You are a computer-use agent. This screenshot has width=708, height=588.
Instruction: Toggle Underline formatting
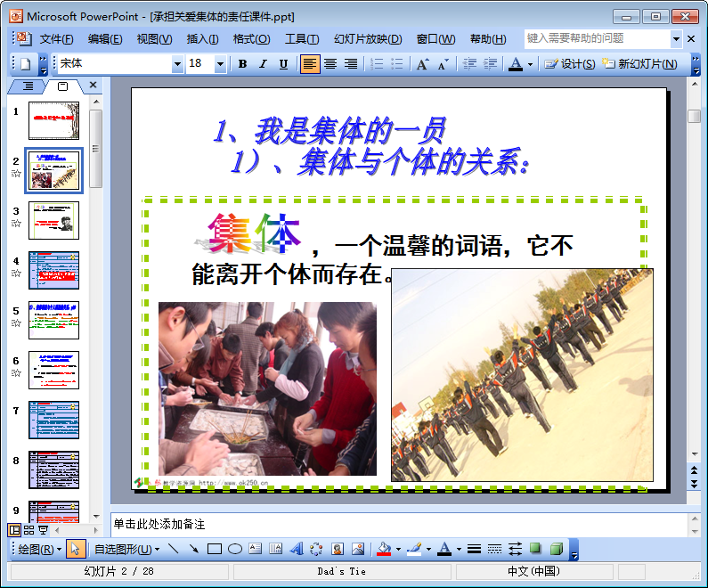[x=283, y=64]
